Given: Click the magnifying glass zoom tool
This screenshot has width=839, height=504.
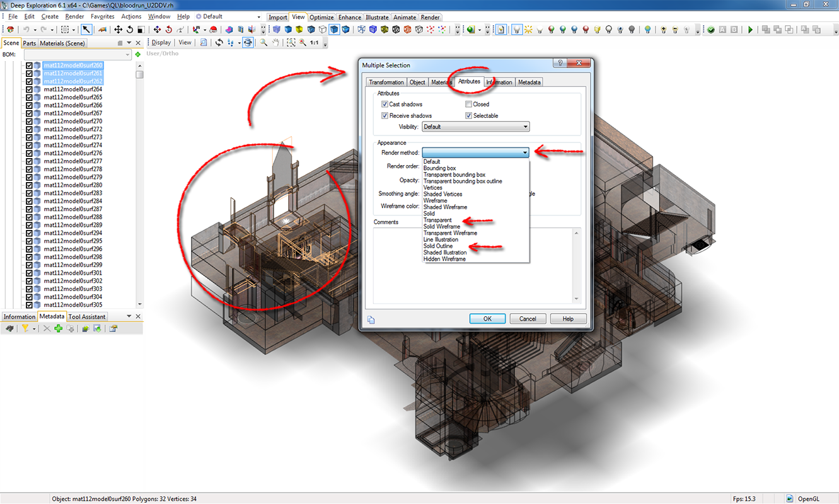Looking at the screenshot, I should tap(263, 43).
